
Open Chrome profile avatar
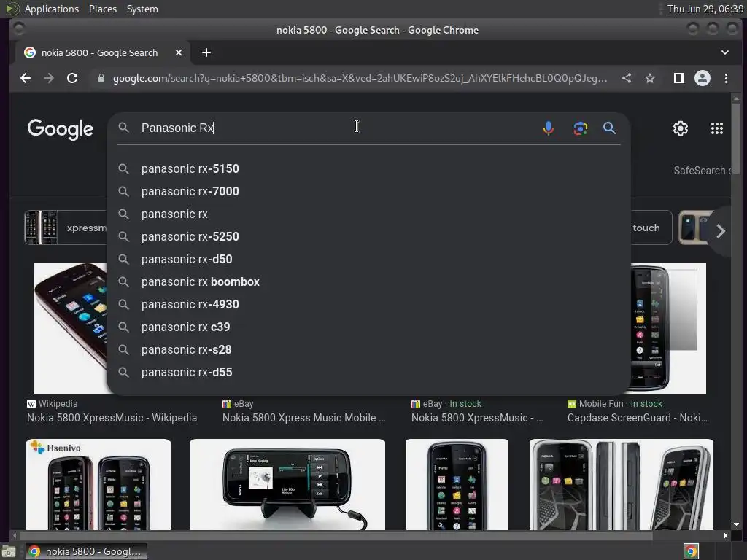[703, 78]
